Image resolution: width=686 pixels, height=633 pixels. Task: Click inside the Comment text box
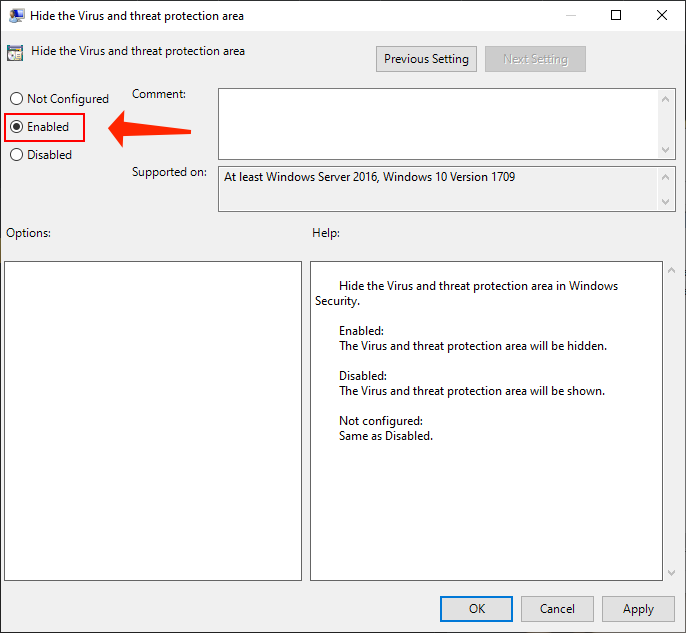438,122
